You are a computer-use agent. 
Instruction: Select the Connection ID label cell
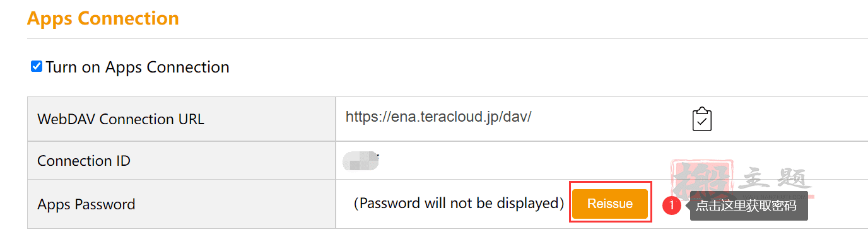pos(182,161)
